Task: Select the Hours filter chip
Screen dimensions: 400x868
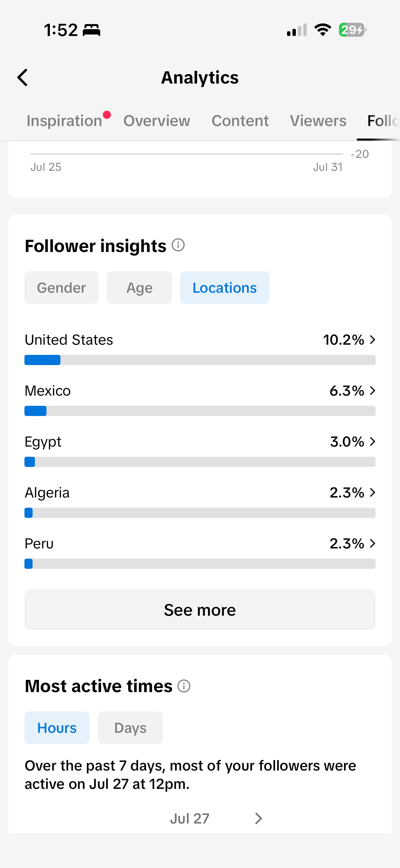Action: tap(57, 728)
